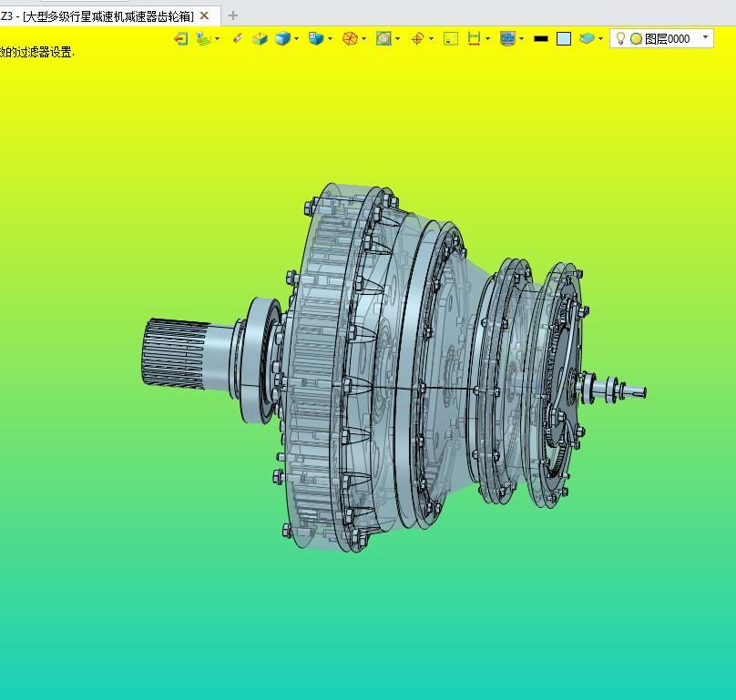Click the filter settings status message text
The image size is (736, 700).
(37, 52)
